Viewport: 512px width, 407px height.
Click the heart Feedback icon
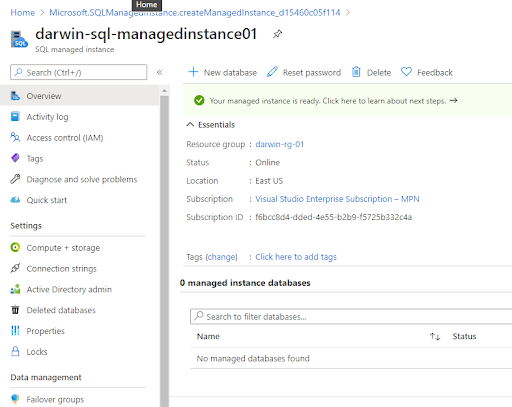pos(406,72)
